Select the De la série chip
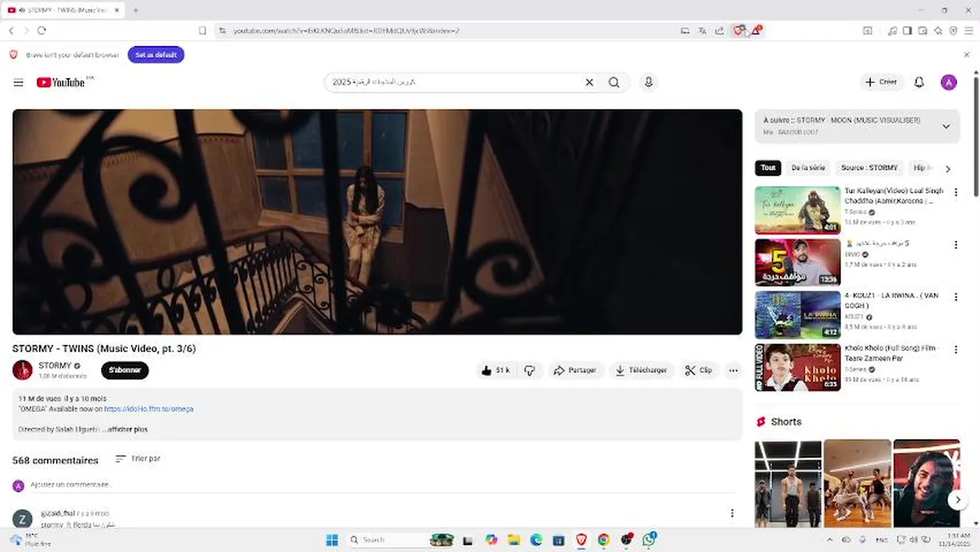 coord(807,168)
